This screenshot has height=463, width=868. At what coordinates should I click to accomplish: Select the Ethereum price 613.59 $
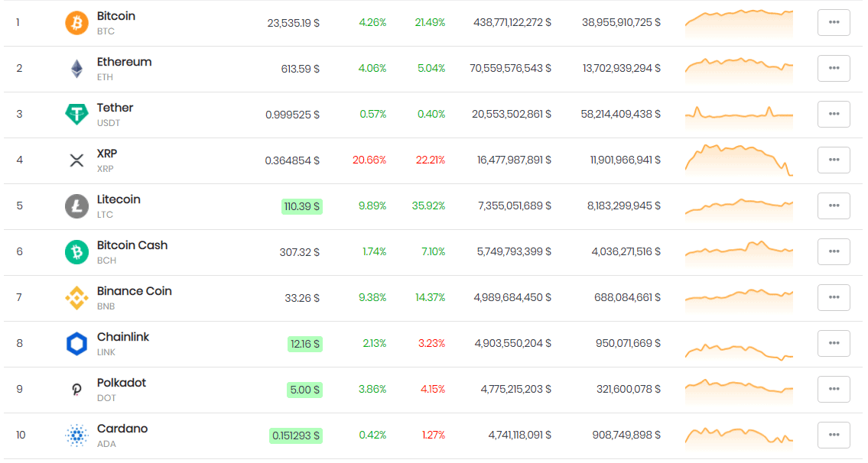pyautogui.click(x=301, y=70)
